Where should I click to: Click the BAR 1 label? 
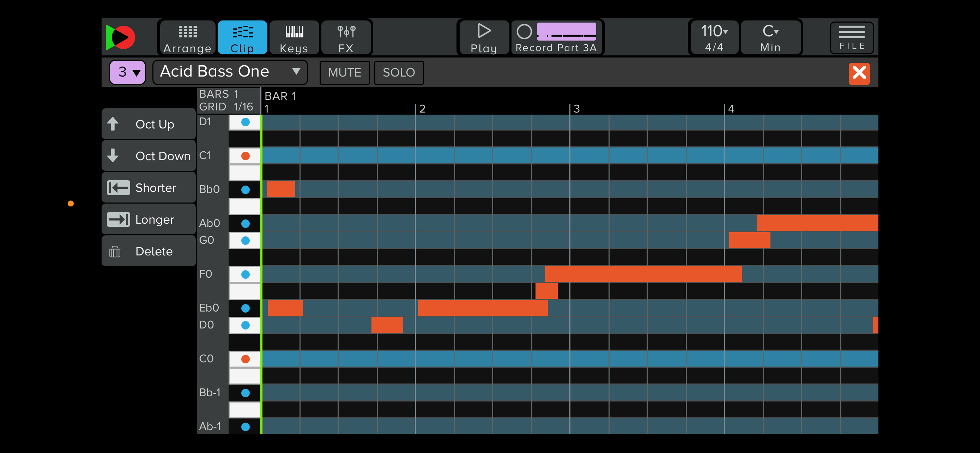(x=280, y=96)
